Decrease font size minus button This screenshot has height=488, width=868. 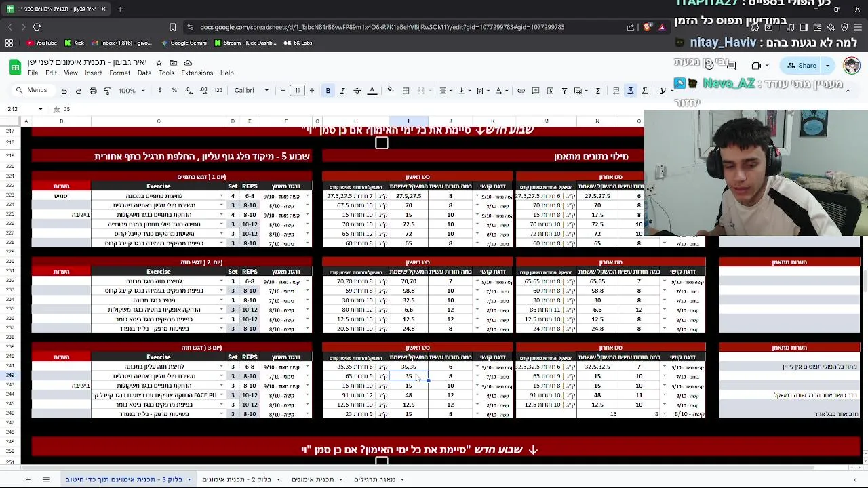[x=283, y=91]
